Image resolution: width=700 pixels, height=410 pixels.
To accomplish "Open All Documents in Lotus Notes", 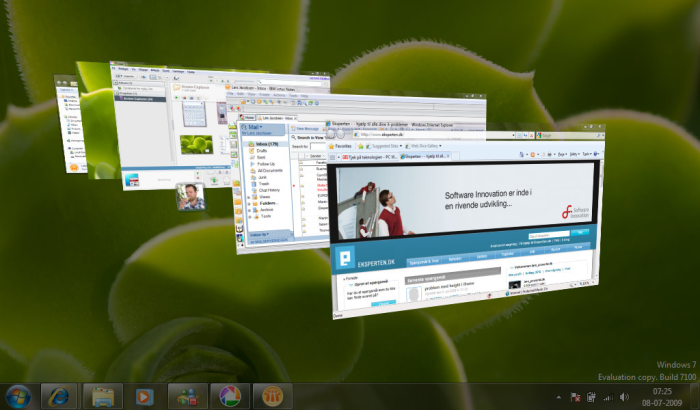I will tap(269, 171).
